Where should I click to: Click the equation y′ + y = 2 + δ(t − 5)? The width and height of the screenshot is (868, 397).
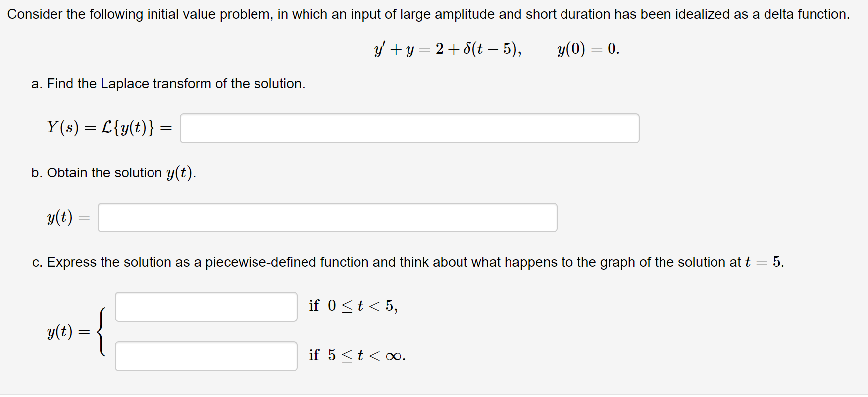tap(448, 49)
